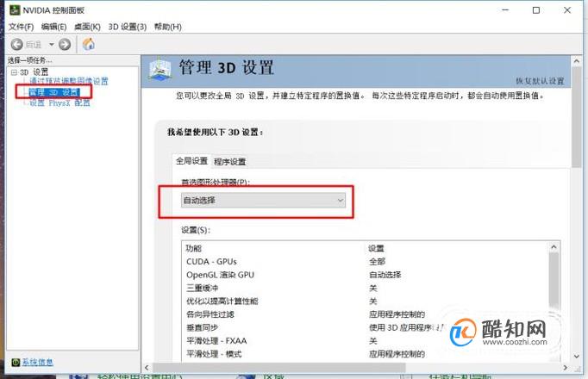Maximize the NVIDIA 控制面板 window

click(x=536, y=10)
